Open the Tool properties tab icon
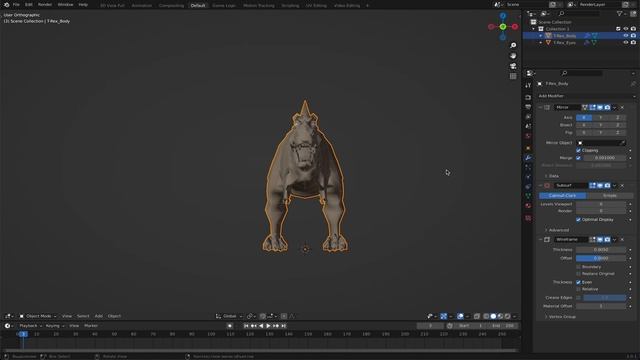The width and height of the screenshot is (640, 360). 528,85
